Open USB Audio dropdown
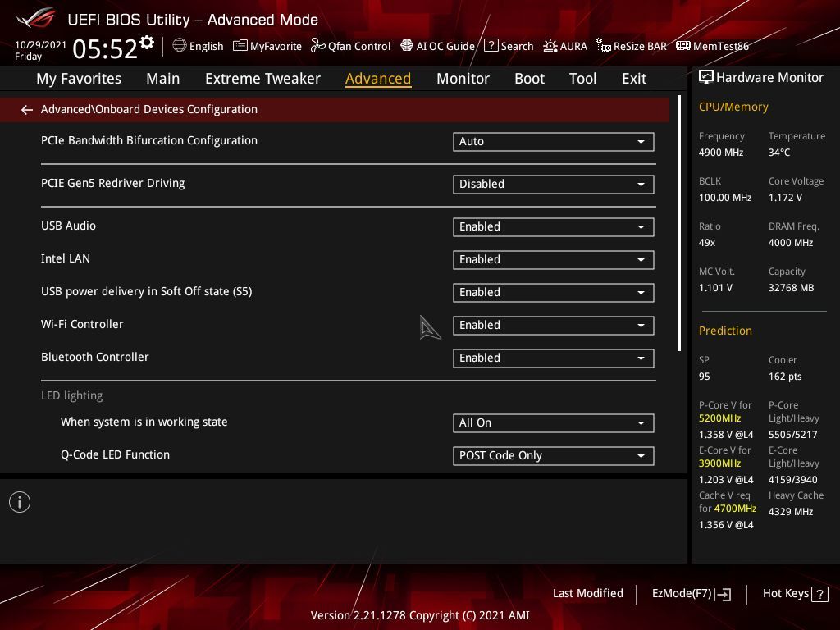 click(x=554, y=227)
